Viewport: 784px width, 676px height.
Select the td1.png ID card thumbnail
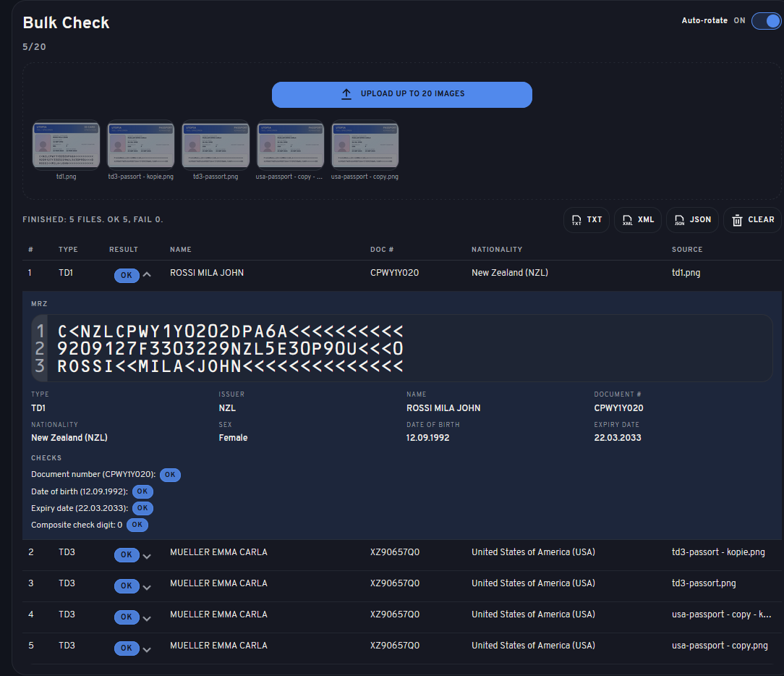66,144
